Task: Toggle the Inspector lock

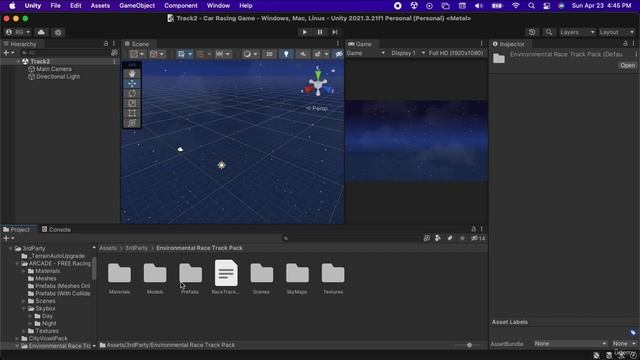Action: pyautogui.click(x=625, y=44)
